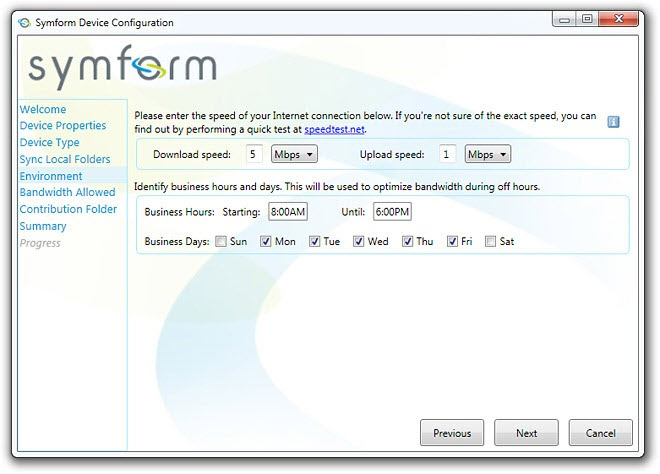This screenshot has width=660, height=474.
Task: Uncheck the Fri business day
Action: pos(452,242)
